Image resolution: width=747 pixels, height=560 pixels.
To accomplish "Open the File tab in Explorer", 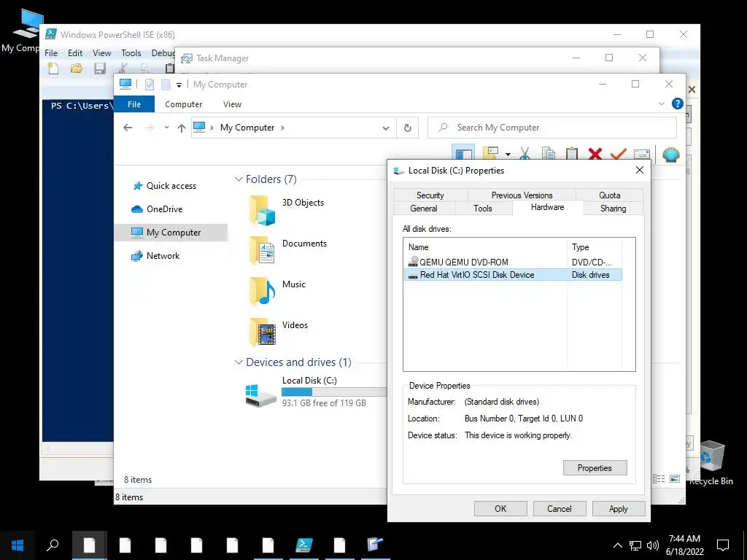I will pyautogui.click(x=134, y=104).
